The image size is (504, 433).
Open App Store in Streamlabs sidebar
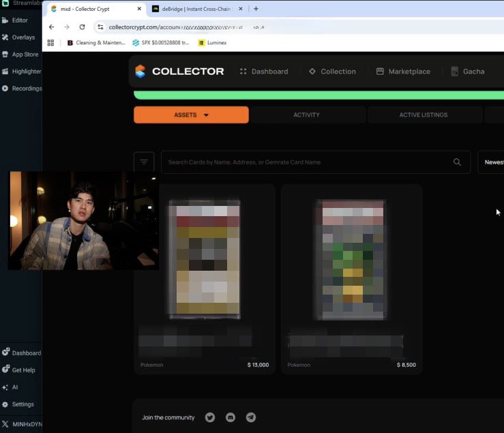20,55
